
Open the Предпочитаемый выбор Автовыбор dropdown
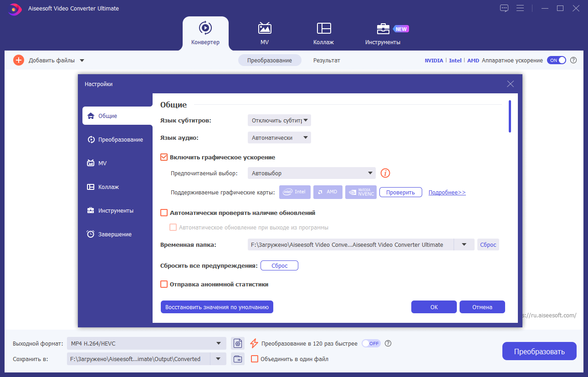[x=312, y=173]
